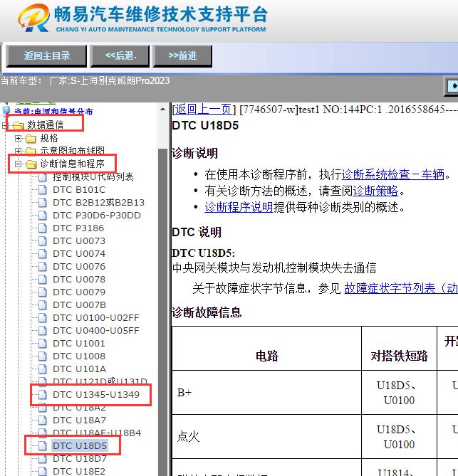Go forward with the >>前进 button
This screenshot has width=458, height=476.
tap(182, 56)
